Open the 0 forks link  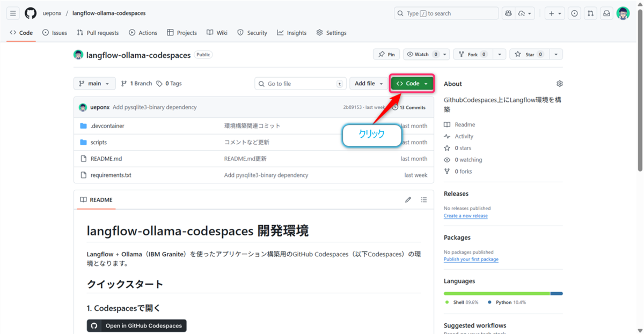coord(458,172)
